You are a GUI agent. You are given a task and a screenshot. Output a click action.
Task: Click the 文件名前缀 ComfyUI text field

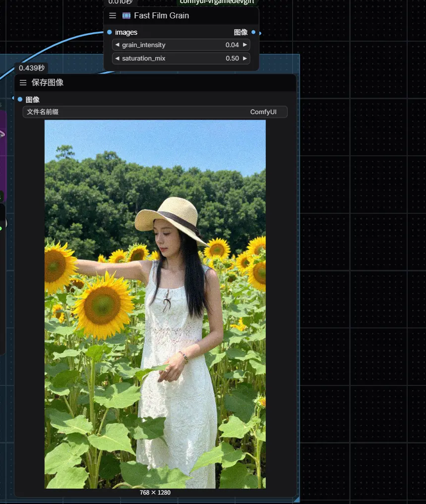point(155,112)
